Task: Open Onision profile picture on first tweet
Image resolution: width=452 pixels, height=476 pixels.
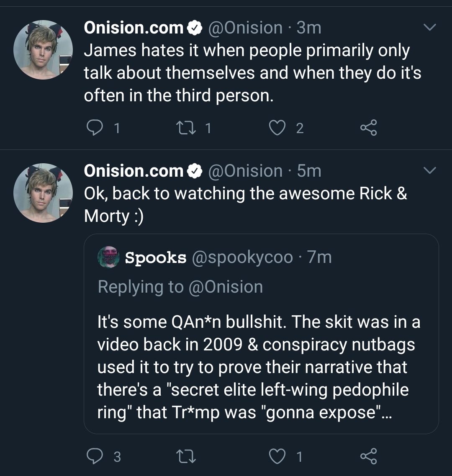Action: [x=43, y=50]
